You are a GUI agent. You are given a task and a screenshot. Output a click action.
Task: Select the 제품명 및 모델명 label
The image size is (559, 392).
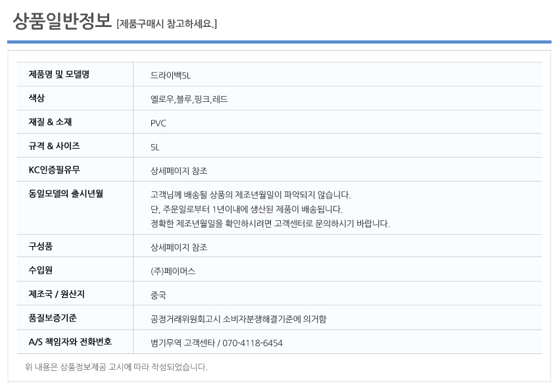pyautogui.click(x=59, y=74)
